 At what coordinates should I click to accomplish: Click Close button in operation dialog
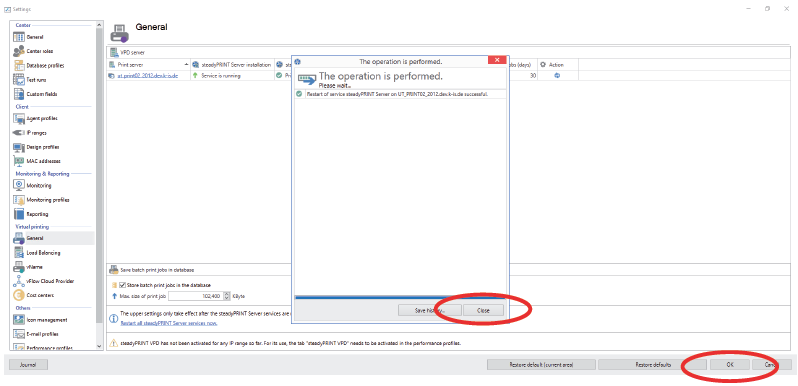483,310
